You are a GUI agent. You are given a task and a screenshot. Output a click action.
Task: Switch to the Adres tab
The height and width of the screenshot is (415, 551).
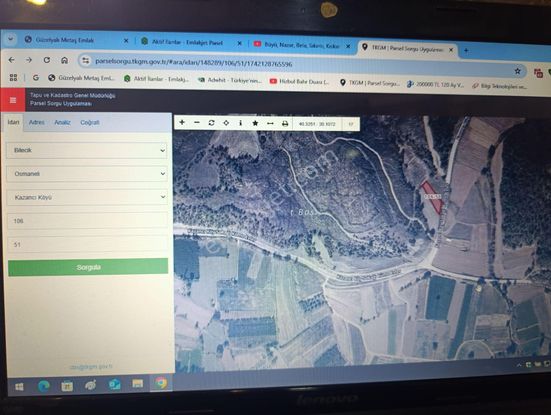pos(37,122)
